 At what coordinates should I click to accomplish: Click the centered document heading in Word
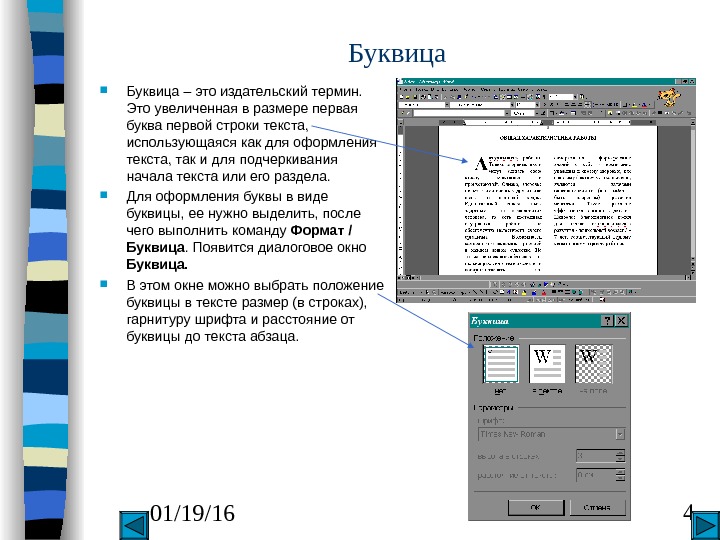(x=547, y=137)
